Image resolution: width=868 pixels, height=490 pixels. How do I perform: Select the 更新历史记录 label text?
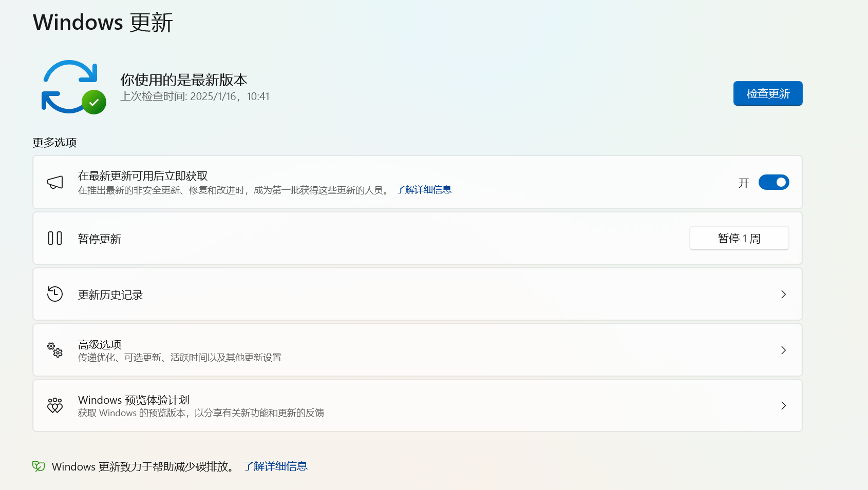(110, 295)
